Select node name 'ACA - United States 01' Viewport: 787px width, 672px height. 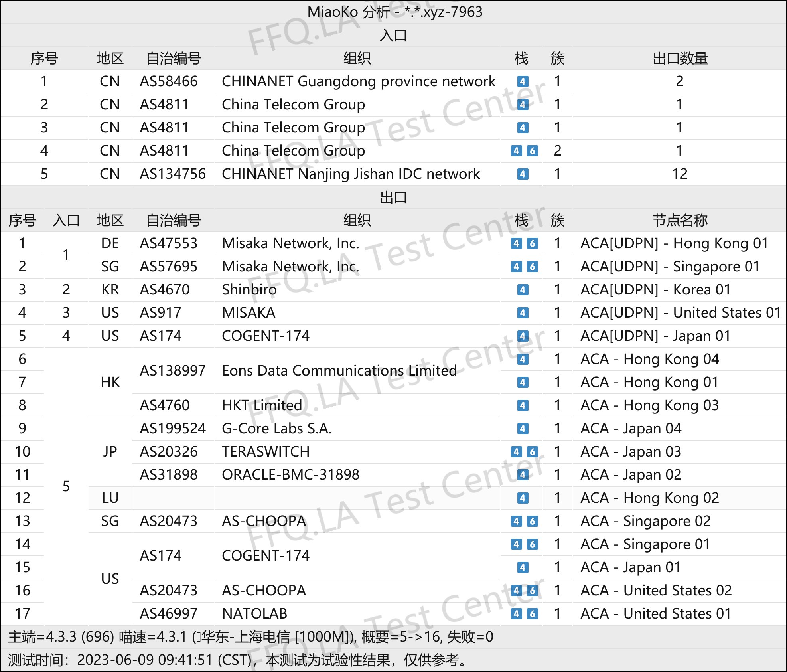656,614
